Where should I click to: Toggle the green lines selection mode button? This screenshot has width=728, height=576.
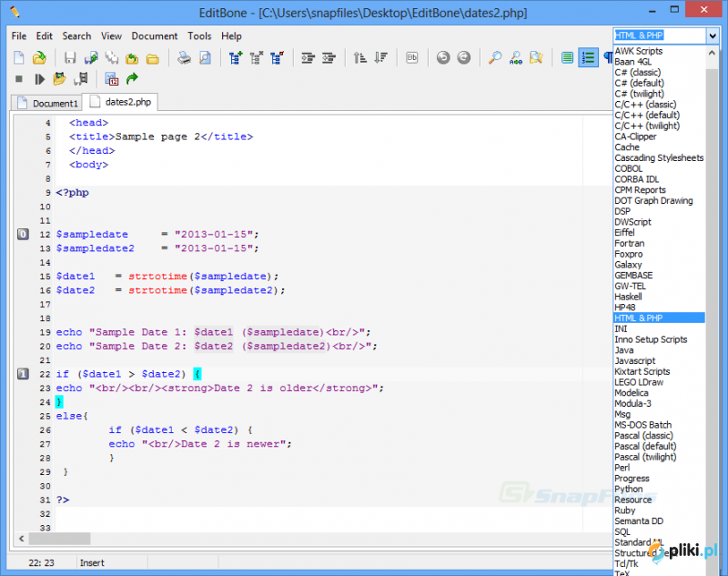coord(567,58)
